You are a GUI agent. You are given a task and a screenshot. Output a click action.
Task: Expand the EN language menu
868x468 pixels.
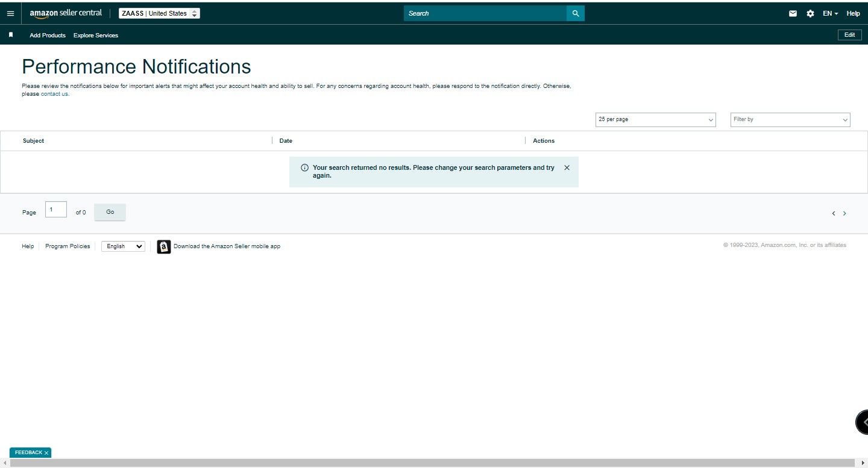click(x=831, y=13)
